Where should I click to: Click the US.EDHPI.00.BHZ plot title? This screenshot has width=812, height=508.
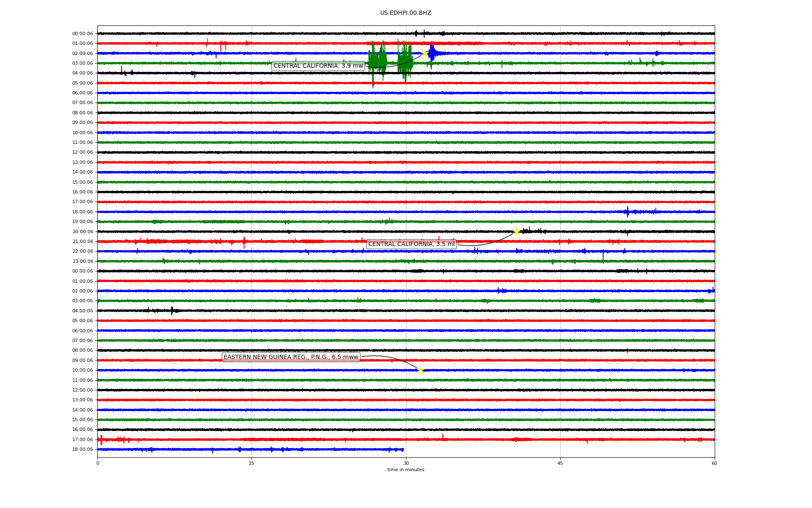point(406,13)
